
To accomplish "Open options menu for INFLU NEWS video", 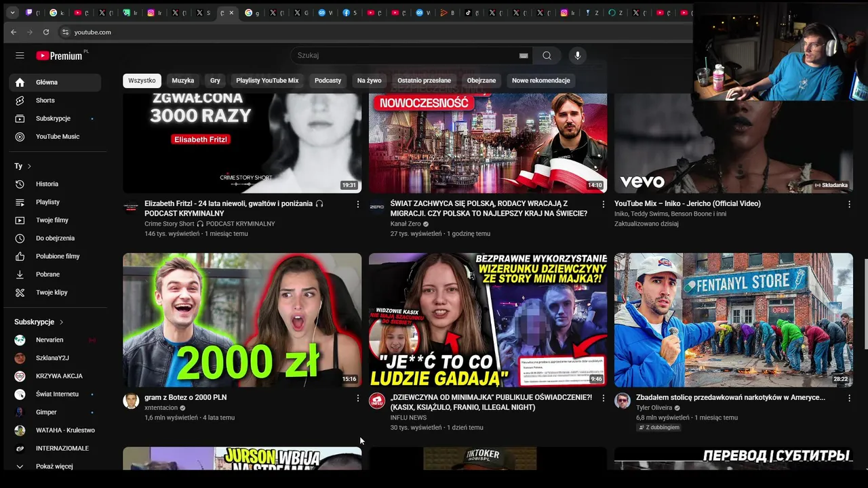I will pyautogui.click(x=604, y=398).
